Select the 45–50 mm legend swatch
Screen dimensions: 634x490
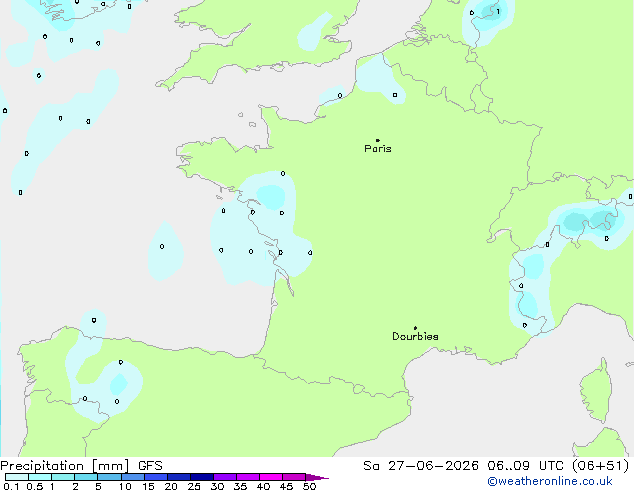click(x=294, y=477)
